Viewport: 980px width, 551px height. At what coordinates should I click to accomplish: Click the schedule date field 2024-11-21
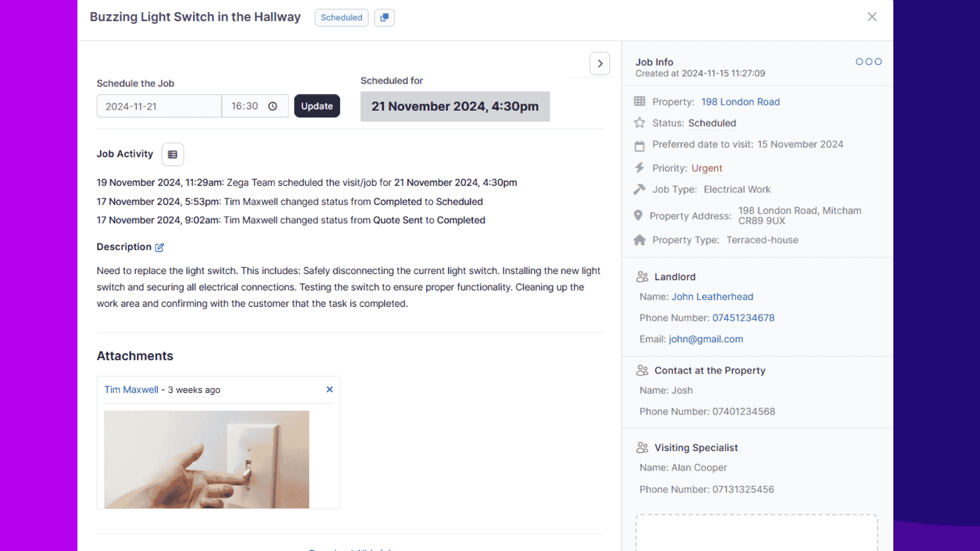point(159,106)
